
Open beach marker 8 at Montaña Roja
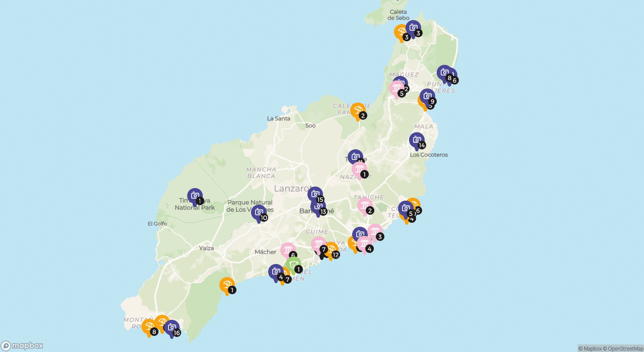point(149,327)
